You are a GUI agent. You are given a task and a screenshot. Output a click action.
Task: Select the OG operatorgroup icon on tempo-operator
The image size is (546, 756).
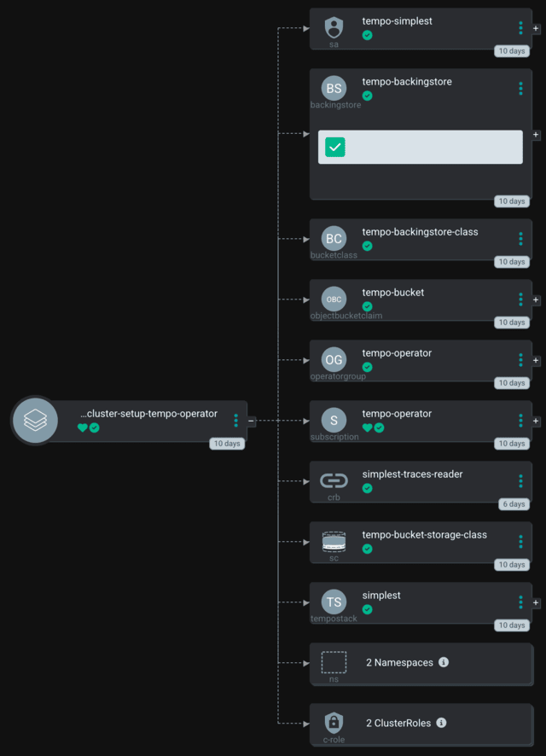pos(333,359)
